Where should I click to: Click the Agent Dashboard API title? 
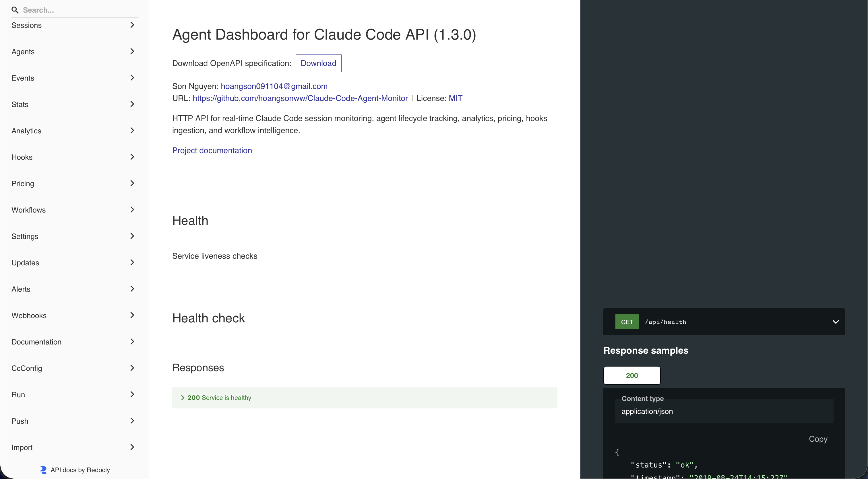point(324,34)
